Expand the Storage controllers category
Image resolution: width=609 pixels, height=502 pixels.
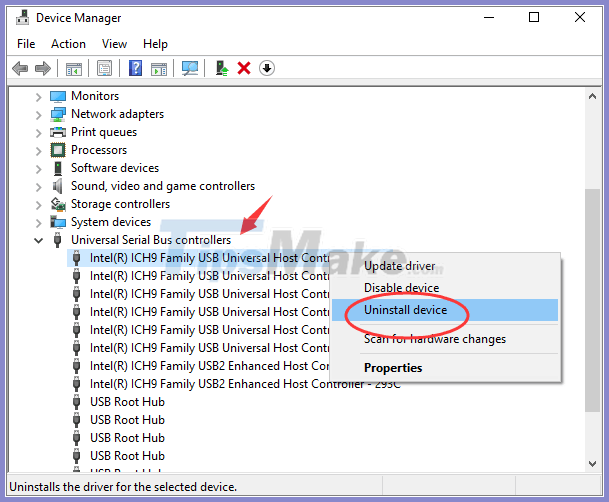click(39, 204)
